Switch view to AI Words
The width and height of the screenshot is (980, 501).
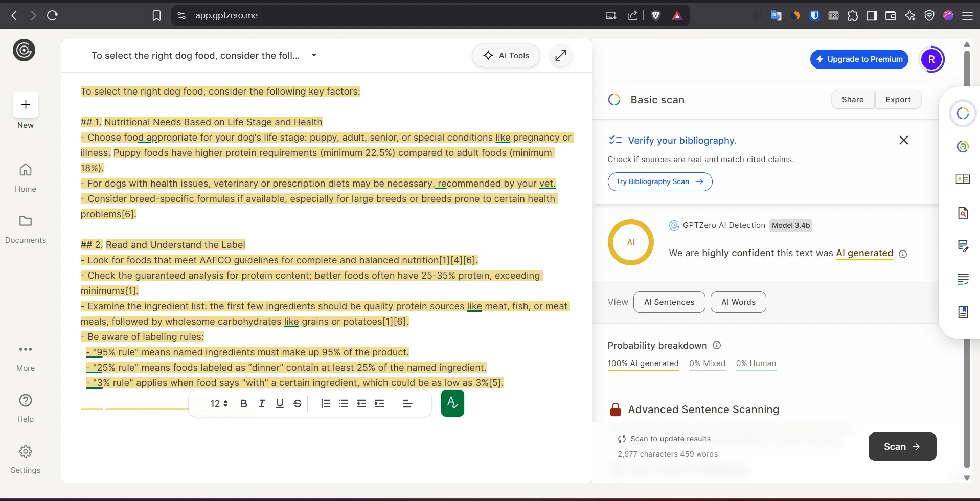click(x=738, y=302)
